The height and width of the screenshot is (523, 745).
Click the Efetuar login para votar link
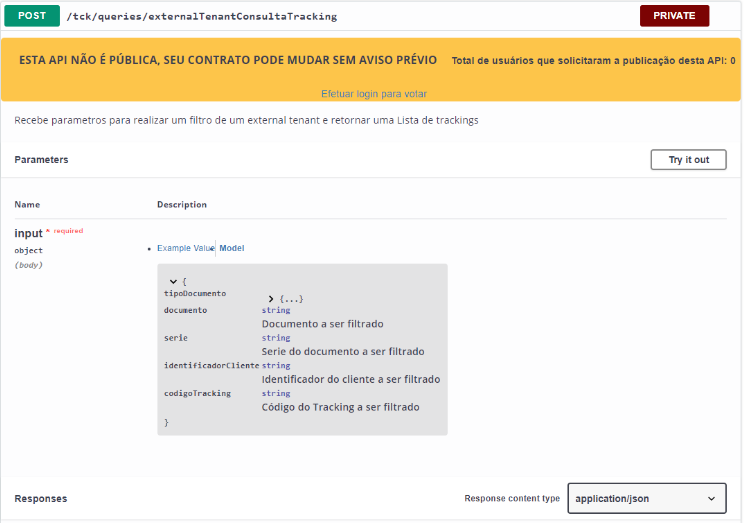(x=374, y=94)
